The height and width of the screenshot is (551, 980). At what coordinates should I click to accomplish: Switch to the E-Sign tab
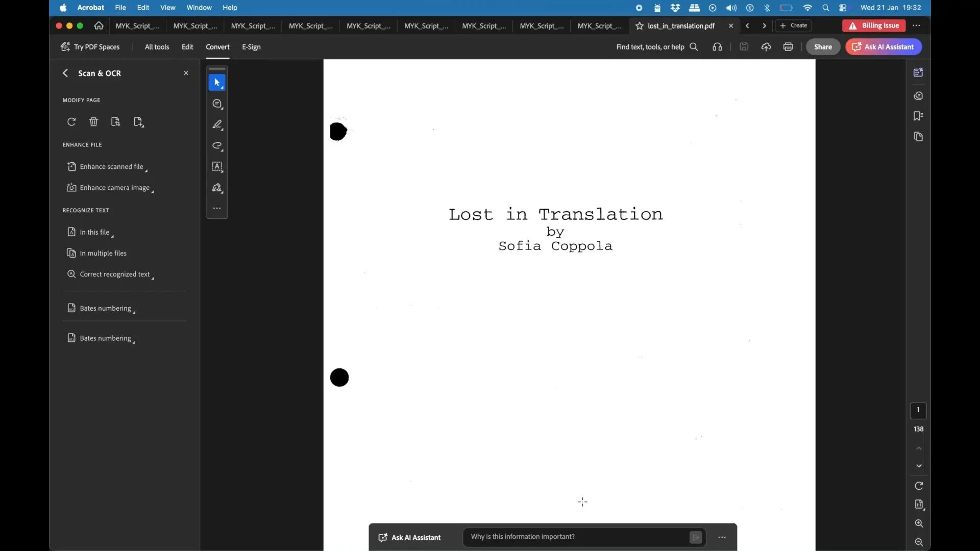[251, 47]
